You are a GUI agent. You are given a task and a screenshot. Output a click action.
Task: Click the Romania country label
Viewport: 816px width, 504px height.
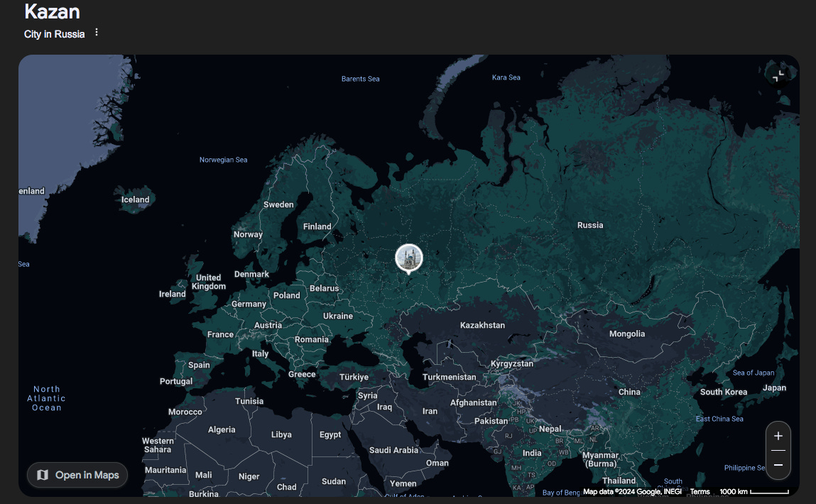point(312,339)
